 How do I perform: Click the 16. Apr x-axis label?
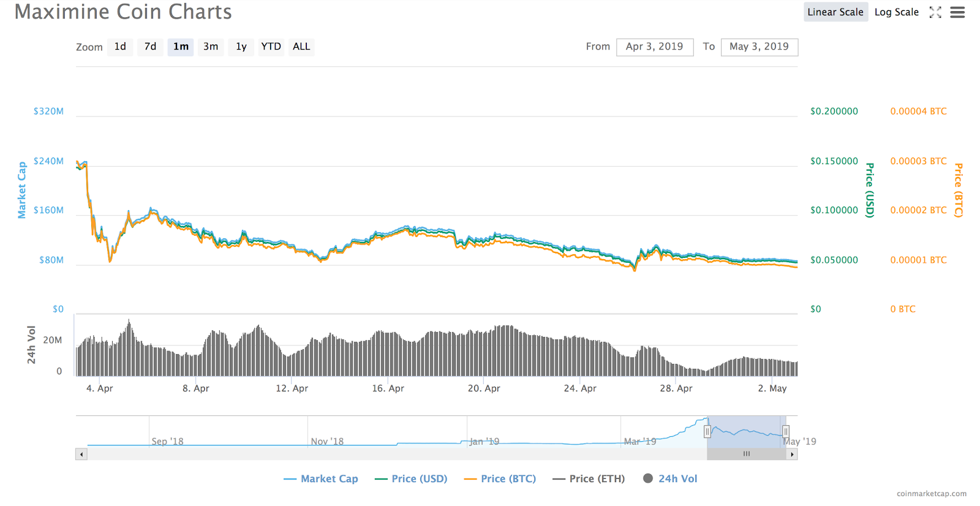tap(388, 388)
